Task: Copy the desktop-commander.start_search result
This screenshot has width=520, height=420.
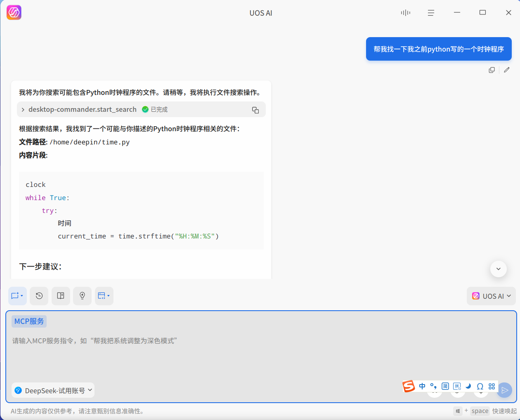Action: click(x=255, y=110)
